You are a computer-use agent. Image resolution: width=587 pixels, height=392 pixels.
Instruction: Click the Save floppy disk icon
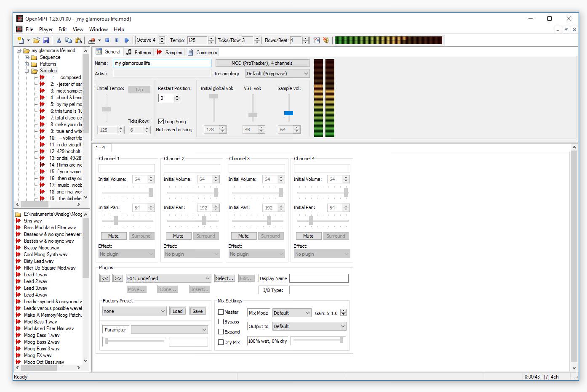(x=46, y=40)
